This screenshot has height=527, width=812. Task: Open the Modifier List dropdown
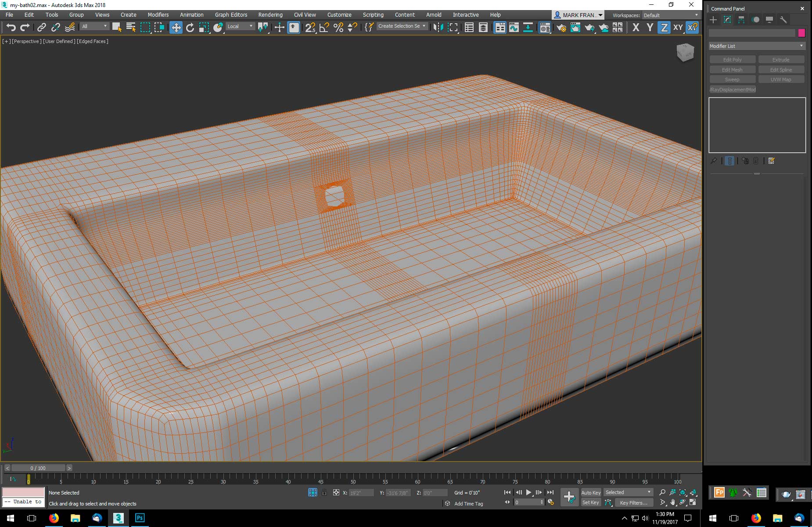click(x=757, y=46)
